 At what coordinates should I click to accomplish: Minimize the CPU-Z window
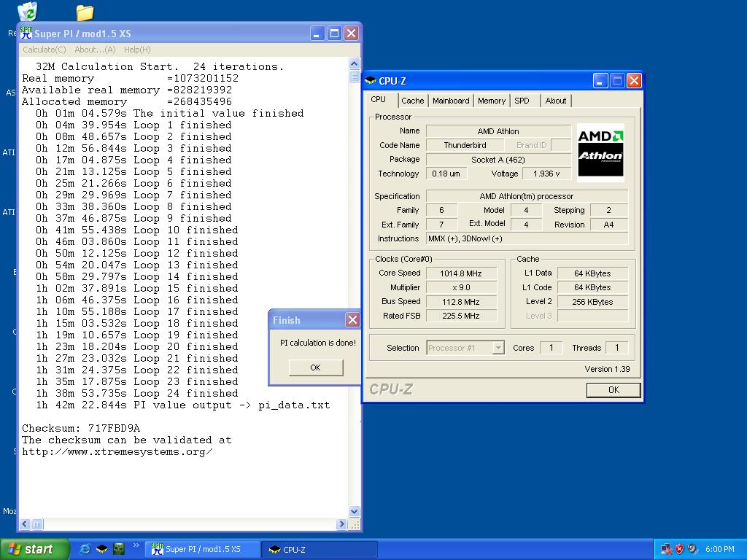point(600,81)
